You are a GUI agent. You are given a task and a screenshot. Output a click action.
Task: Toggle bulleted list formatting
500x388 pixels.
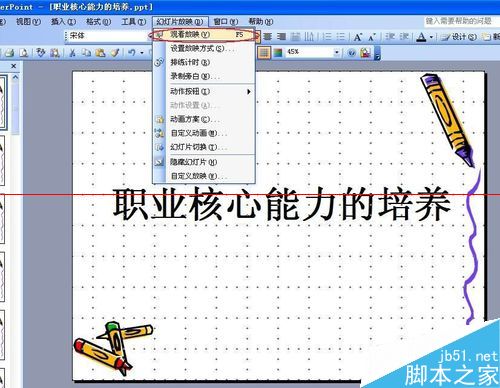click(x=340, y=36)
